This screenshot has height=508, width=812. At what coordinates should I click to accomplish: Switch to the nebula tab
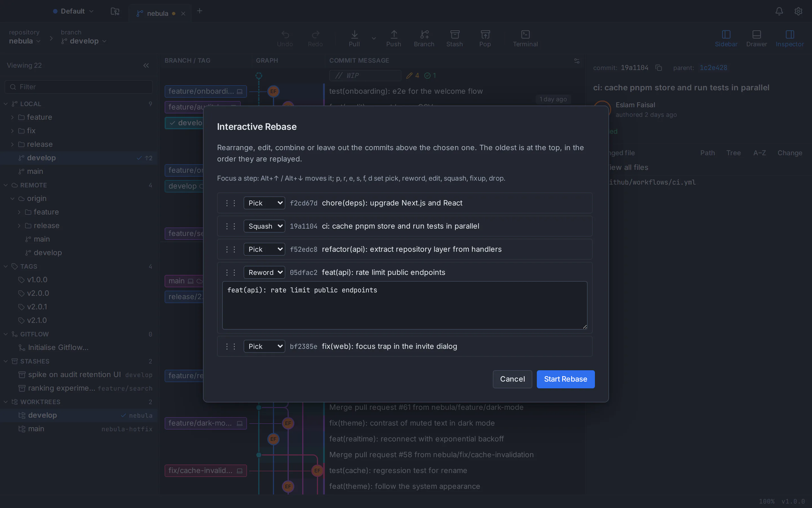tap(157, 14)
